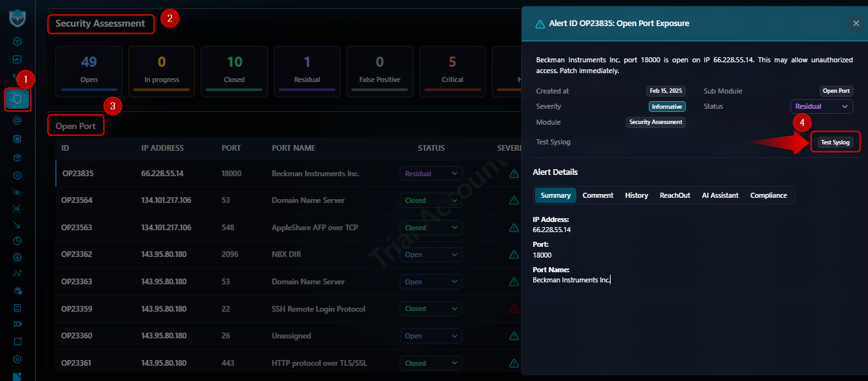
Task: Open status dropdown for row OP23359
Action: [x=431, y=308]
